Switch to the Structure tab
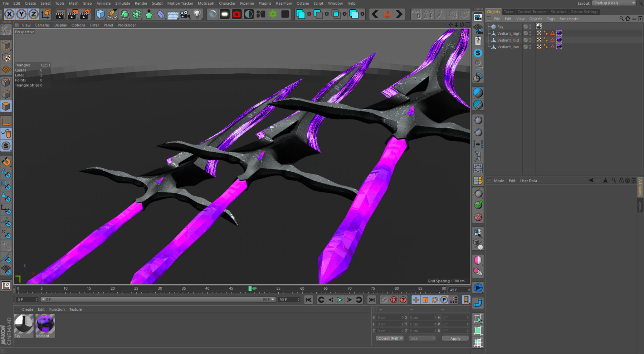Screen dimensions: 644x354 558,12
